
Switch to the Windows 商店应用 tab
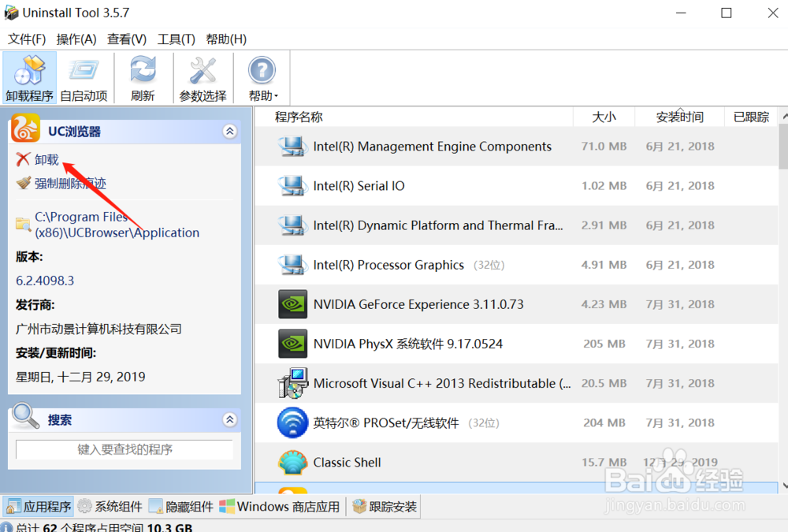coord(280,506)
